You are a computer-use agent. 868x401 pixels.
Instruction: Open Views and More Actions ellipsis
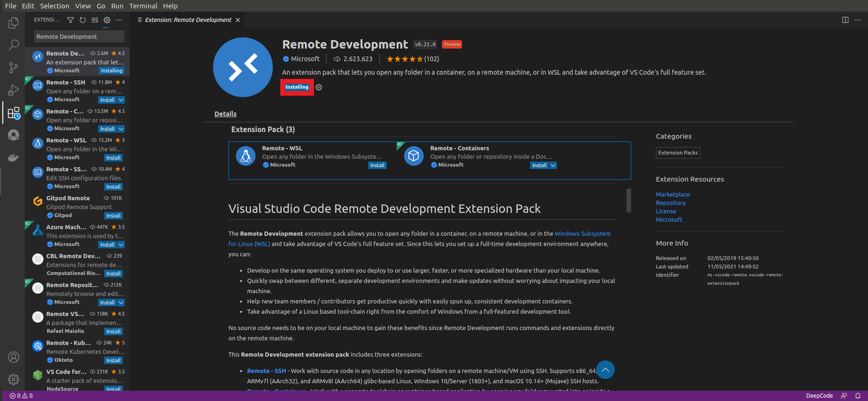click(x=119, y=20)
